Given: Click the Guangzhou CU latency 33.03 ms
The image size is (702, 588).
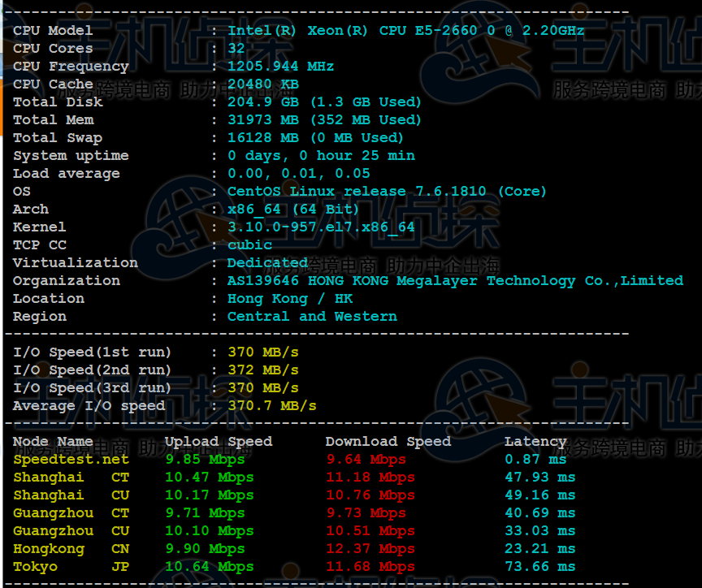Looking at the screenshot, I should pos(539,531).
